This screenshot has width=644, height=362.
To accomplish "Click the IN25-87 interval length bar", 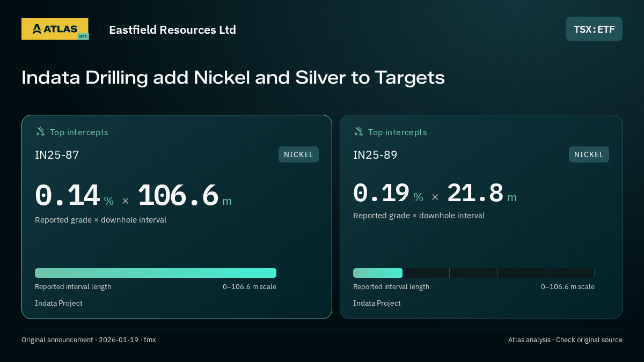I will click(156, 273).
